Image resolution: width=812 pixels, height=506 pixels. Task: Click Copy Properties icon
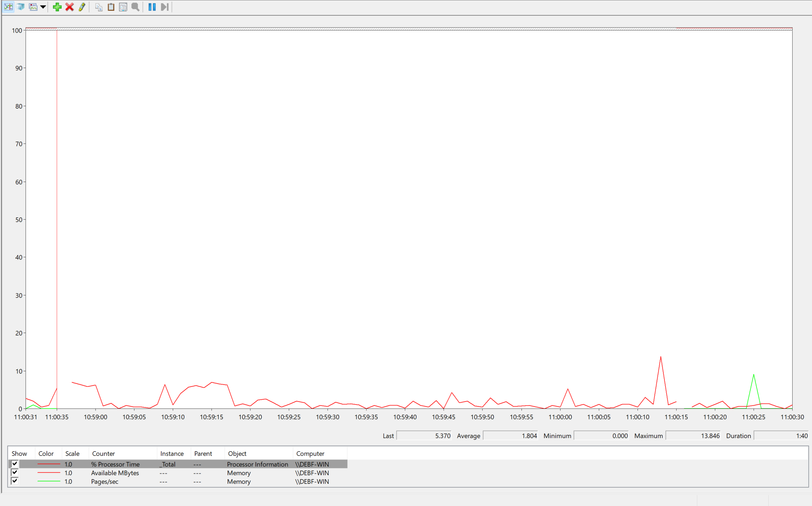(x=99, y=7)
